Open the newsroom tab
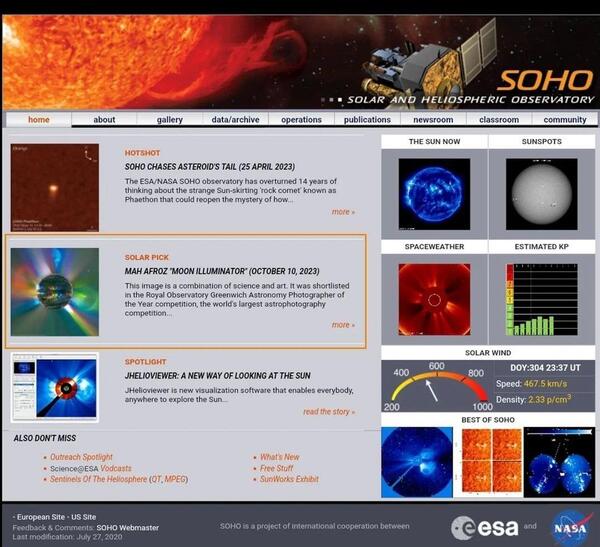600x547 pixels. pos(433,120)
